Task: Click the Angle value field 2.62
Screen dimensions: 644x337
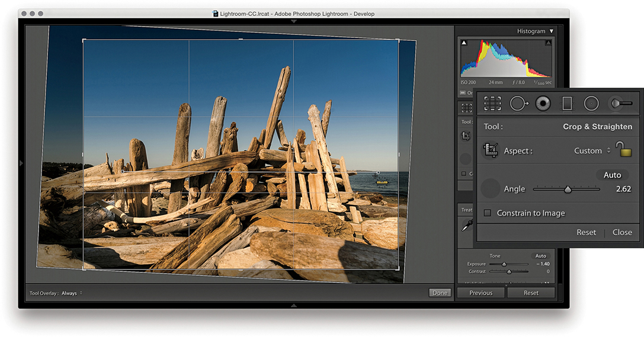Action: click(623, 190)
